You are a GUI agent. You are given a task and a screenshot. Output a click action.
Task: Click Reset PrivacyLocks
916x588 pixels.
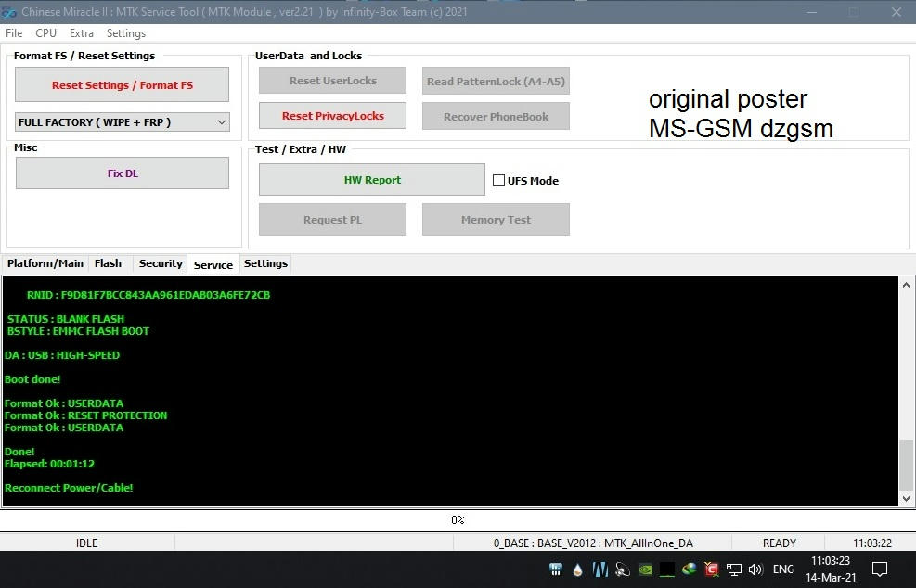331,115
